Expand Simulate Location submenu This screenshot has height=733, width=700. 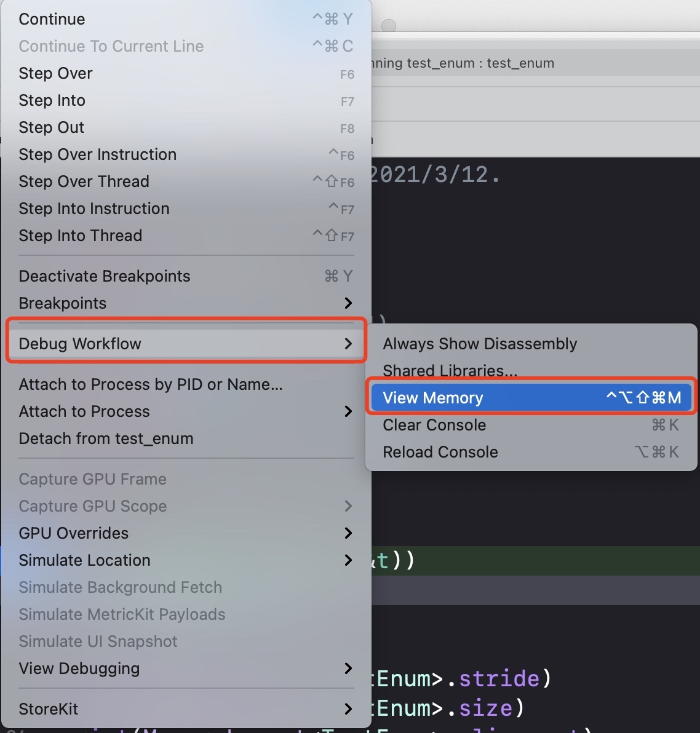pos(186,560)
